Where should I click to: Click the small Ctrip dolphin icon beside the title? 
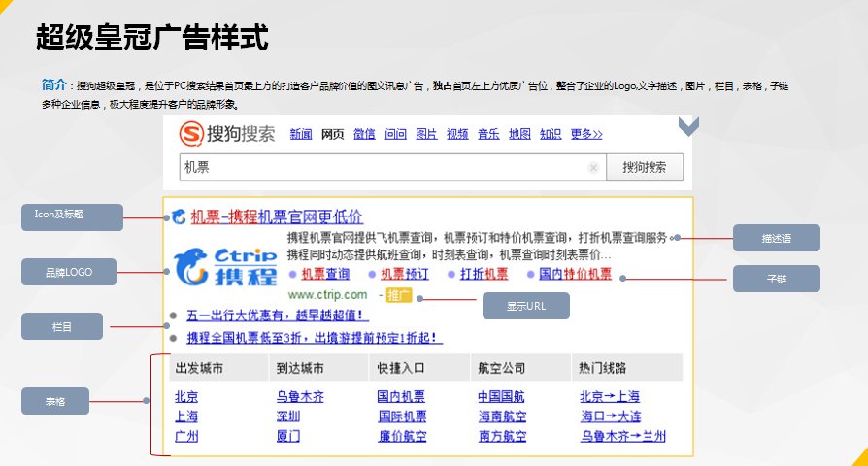pyautogui.click(x=179, y=216)
